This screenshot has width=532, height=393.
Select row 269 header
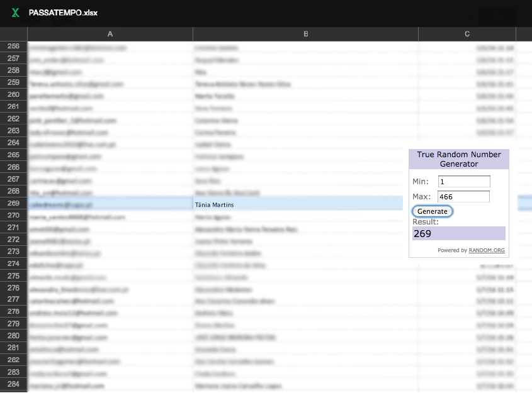tap(13, 204)
